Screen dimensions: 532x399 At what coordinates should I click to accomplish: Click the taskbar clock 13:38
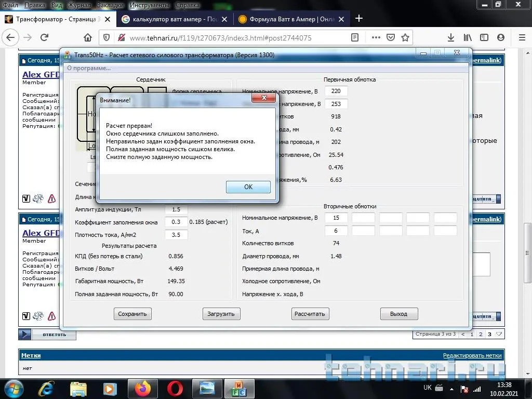click(504, 389)
